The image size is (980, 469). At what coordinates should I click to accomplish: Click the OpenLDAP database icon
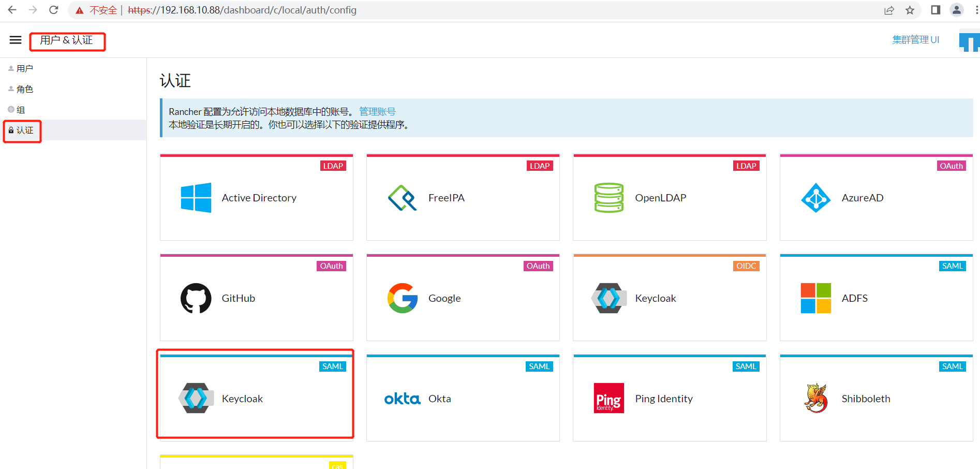tap(609, 198)
